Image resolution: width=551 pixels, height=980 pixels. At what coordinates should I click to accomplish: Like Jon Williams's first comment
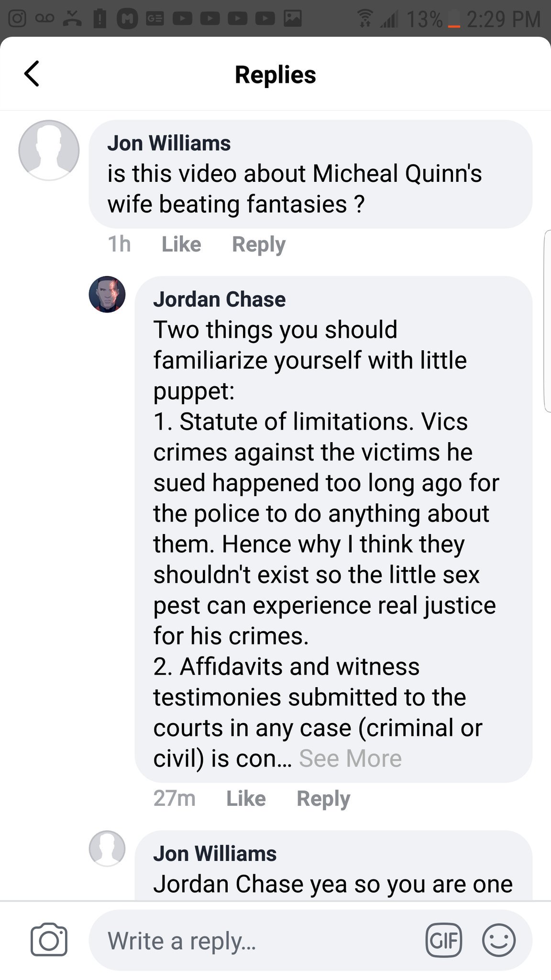click(181, 244)
